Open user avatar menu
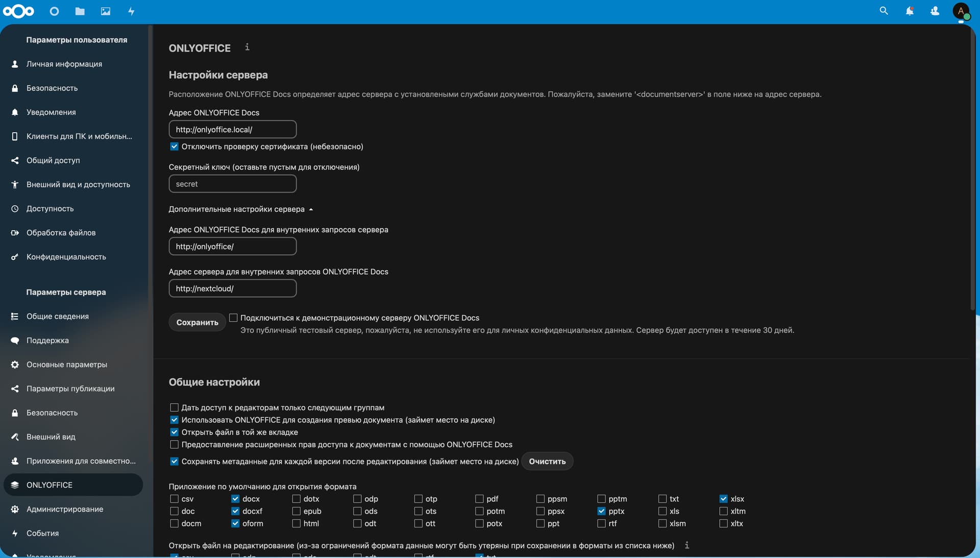980x558 pixels. (961, 11)
